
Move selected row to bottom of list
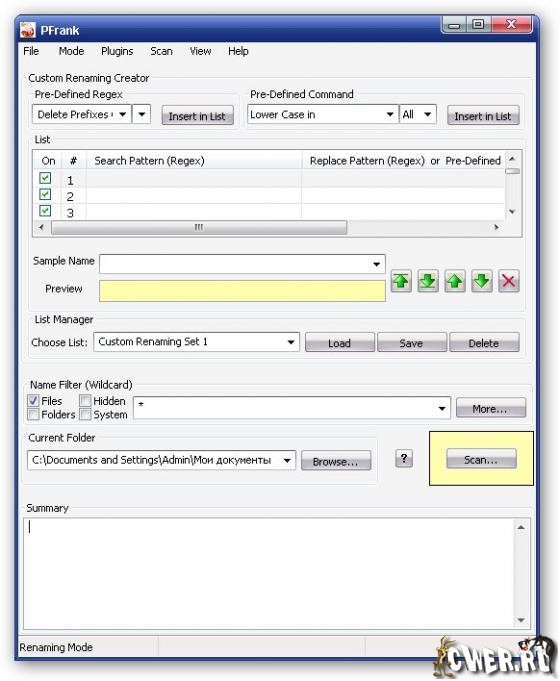point(427,281)
